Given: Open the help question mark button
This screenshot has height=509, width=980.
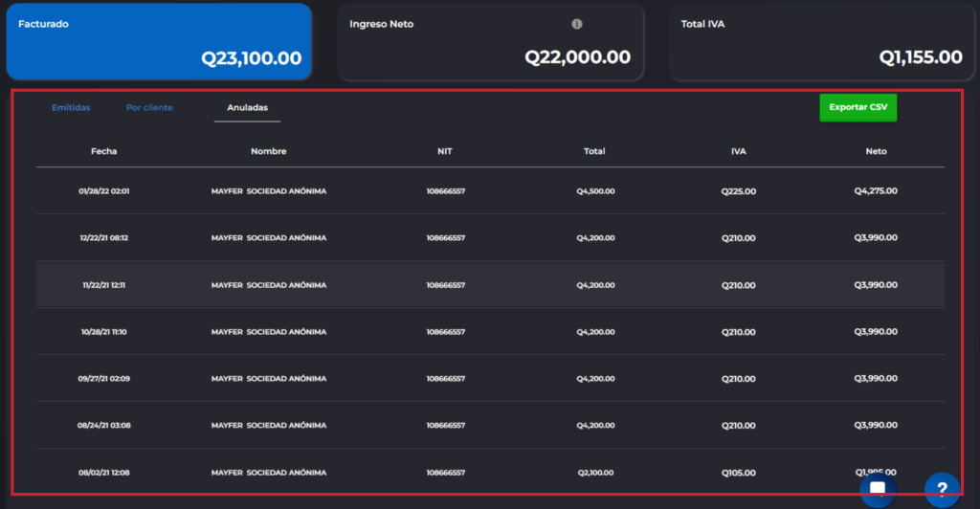Looking at the screenshot, I should [941, 489].
